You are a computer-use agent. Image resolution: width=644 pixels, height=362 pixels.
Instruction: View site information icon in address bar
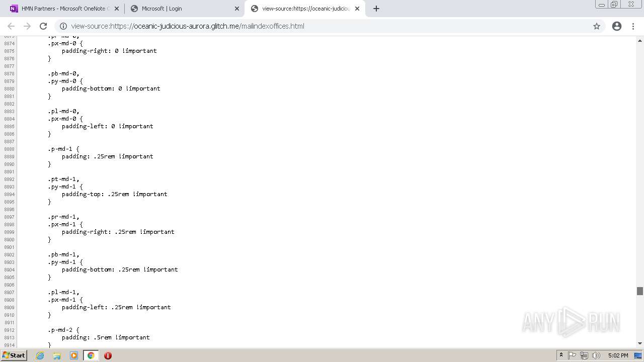pos(63,26)
